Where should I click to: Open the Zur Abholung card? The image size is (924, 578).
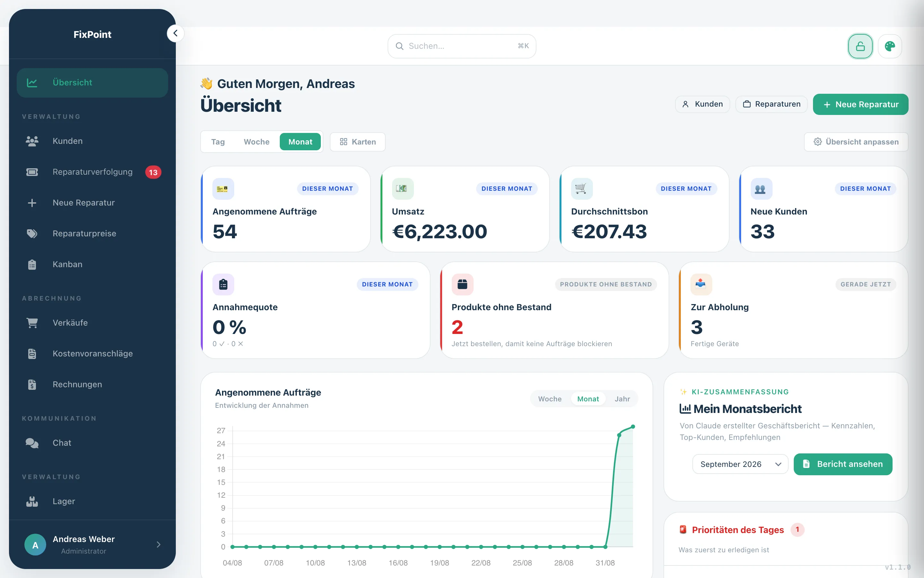pos(793,311)
